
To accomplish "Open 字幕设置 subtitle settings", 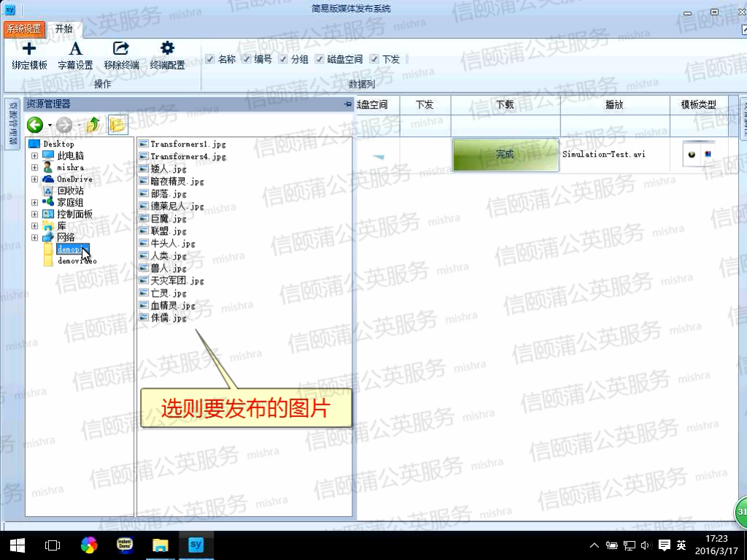I will (75, 50).
